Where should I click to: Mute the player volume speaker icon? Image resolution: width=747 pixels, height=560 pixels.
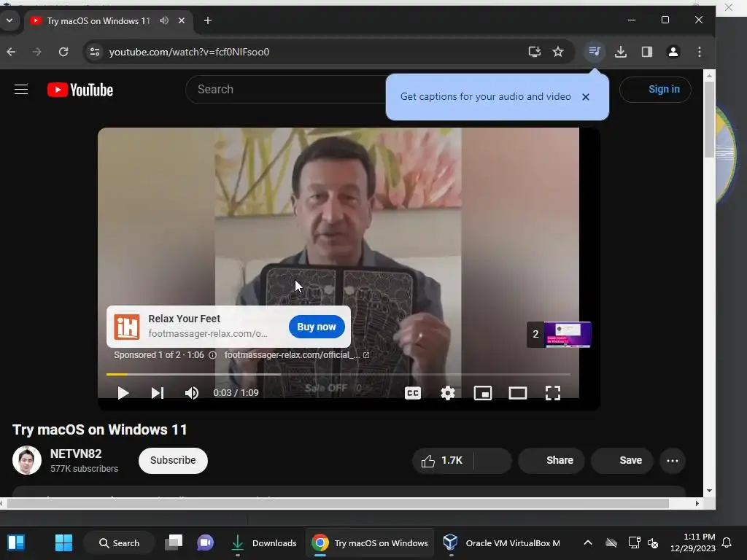192,393
